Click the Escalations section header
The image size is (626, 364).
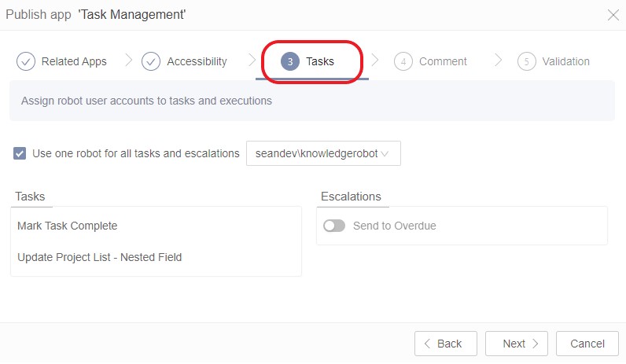(351, 197)
